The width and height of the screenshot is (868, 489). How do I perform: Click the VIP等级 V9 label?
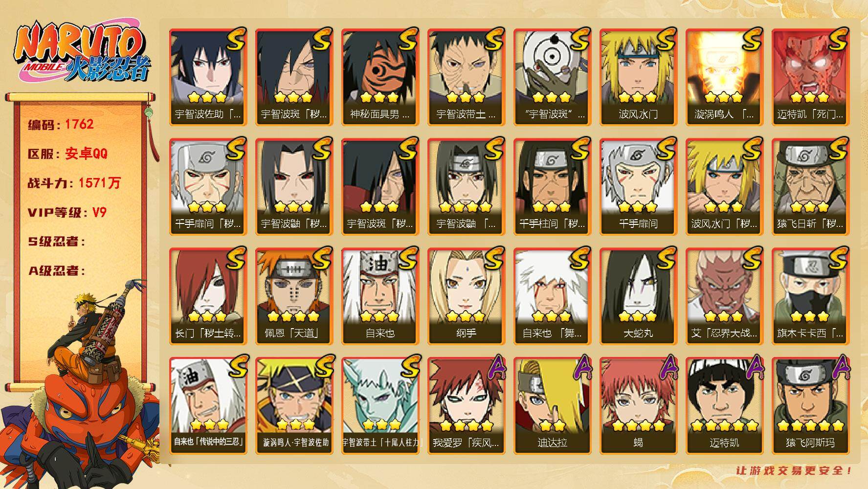tap(67, 212)
